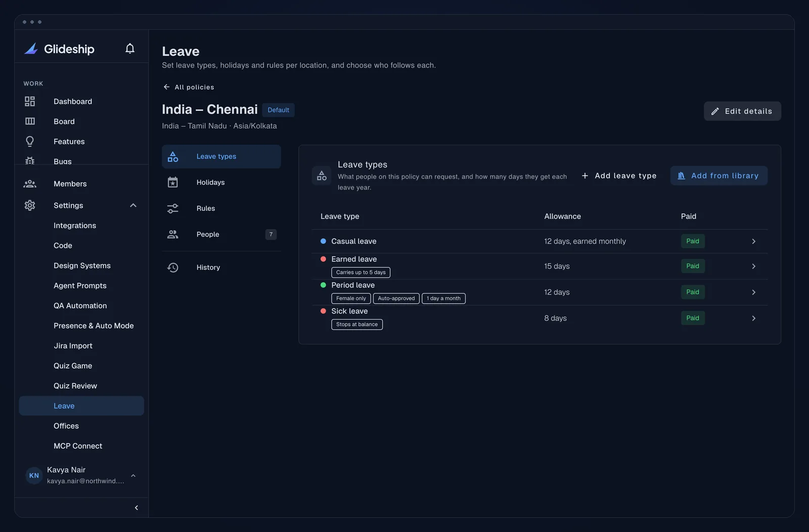Collapse the Settings section chevron
The image size is (809, 532).
pos(133,205)
